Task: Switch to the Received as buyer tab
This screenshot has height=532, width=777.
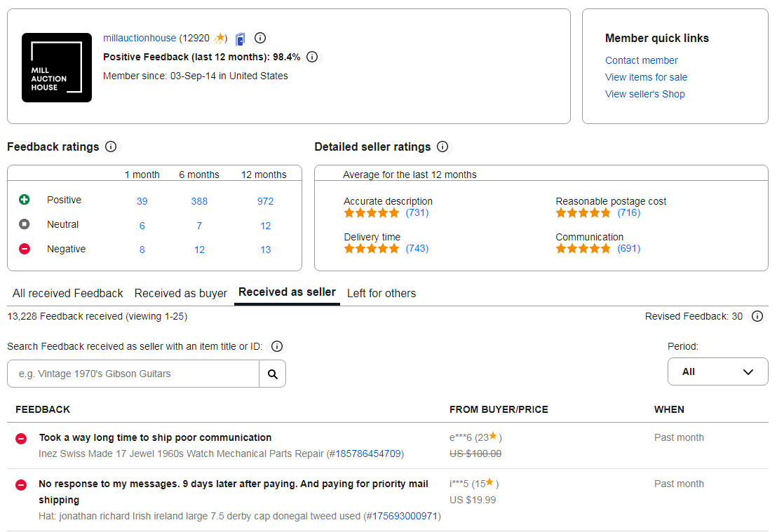Action: (180, 293)
